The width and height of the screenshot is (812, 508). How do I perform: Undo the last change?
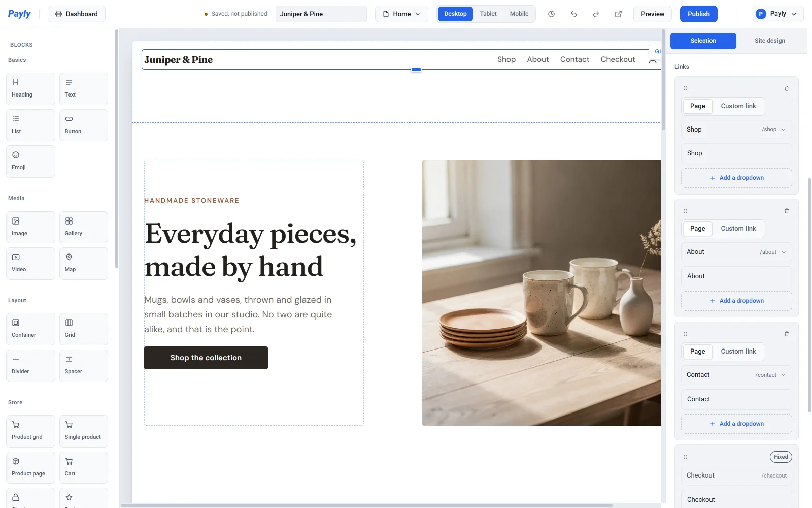(x=573, y=14)
